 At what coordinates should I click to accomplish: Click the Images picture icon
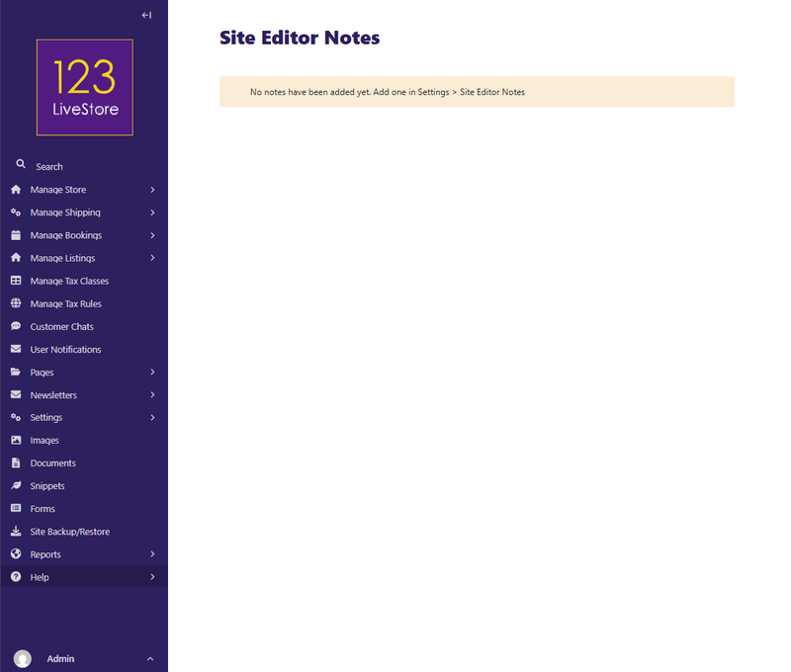(x=16, y=440)
